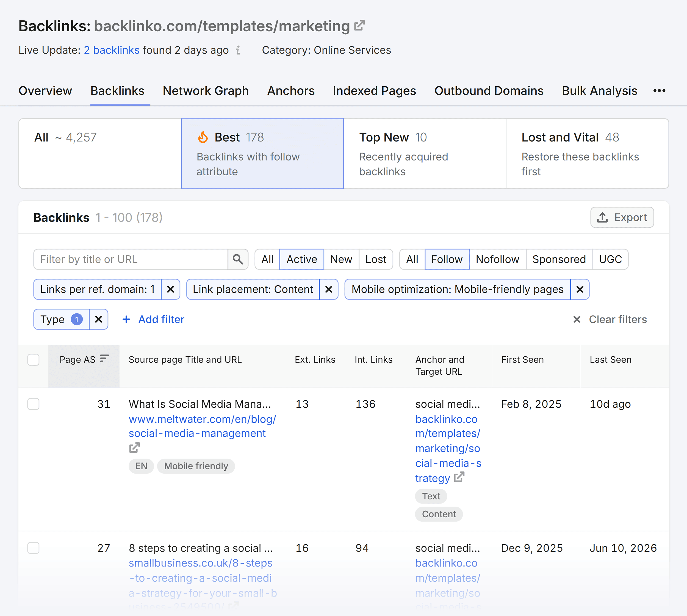This screenshot has width=687, height=616.
Task: Select the Sponsored attribute filter
Action: pyautogui.click(x=559, y=259)
